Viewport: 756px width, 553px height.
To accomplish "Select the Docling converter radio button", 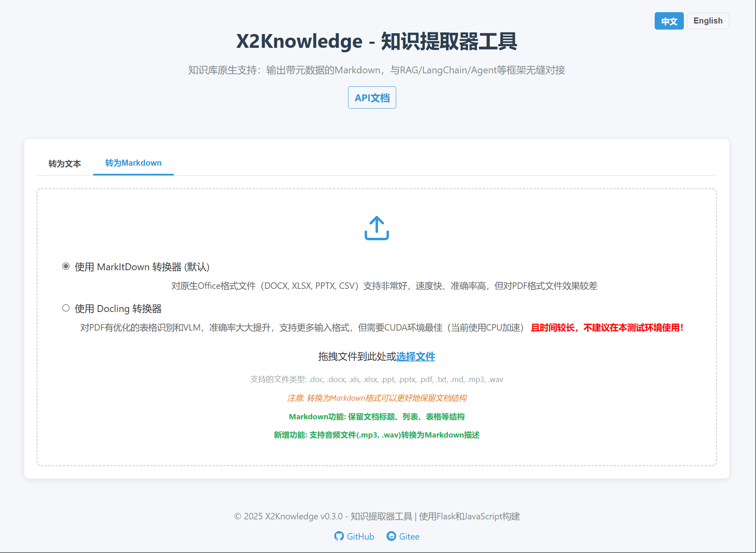I will (66, 308).
